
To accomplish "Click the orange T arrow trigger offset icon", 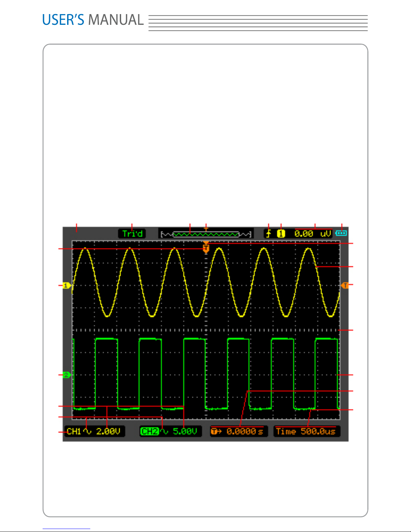I will 216,431.
